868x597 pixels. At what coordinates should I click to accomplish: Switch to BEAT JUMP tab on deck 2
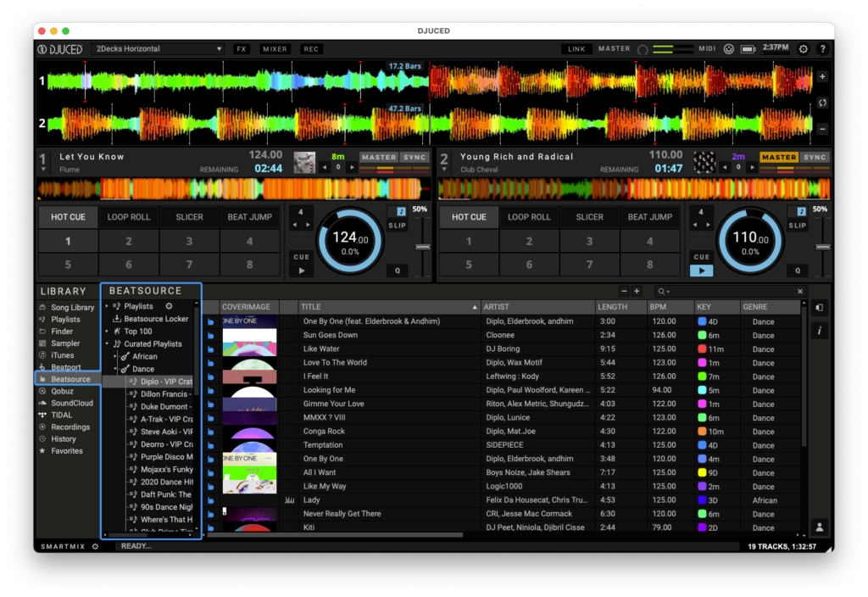click(649, 217)
